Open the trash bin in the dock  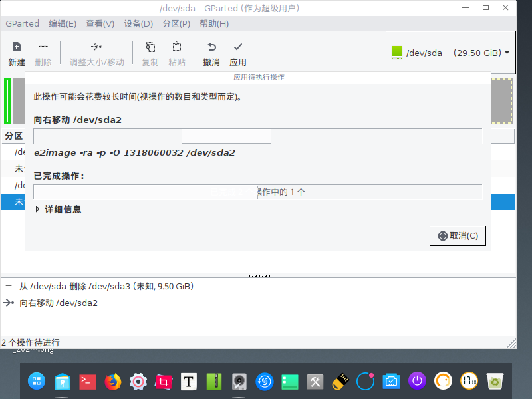[495, 381]
